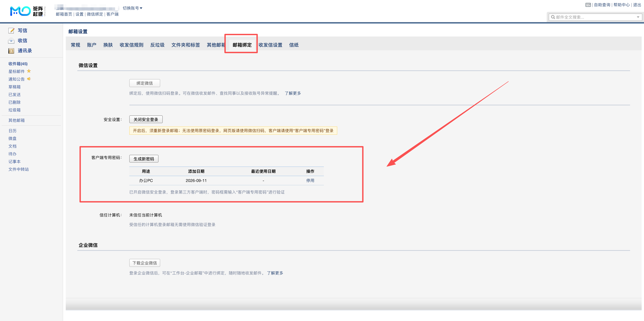The image size is (644, 321).
Task: Open the 草稿箱 folder
Action: [14, 87]
